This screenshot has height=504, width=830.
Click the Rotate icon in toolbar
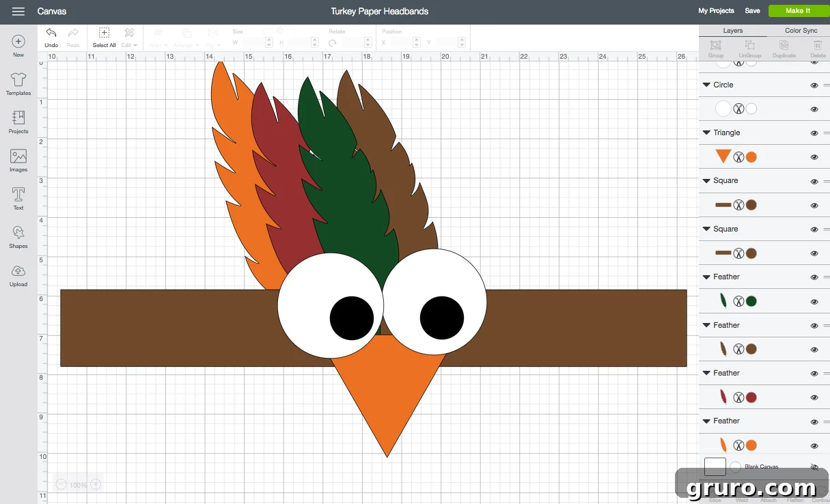tap(333, 42)
